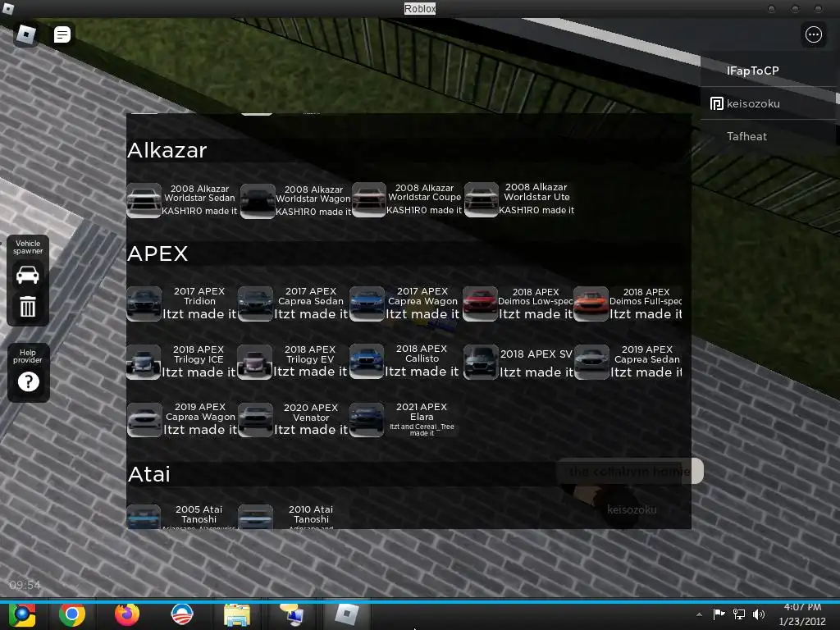Click the taskbar clock showing 4:07 PM
This screenshot has width=840, height=630.
[x=802, y=614]
